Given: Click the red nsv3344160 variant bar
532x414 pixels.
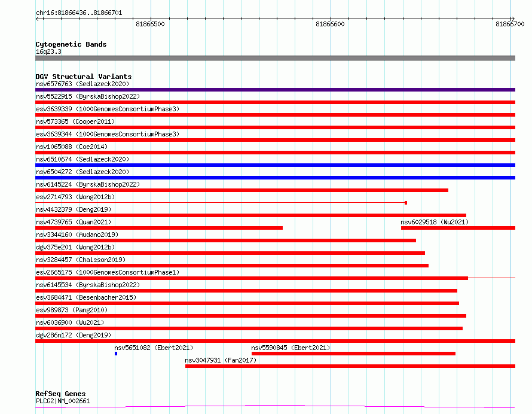Looking at the screenshot, I should coord(225,241).
